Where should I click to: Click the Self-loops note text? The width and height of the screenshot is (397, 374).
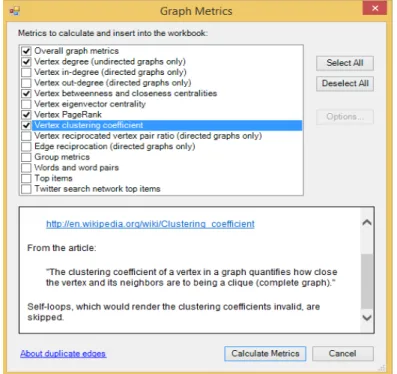click(x=173, y=312)
